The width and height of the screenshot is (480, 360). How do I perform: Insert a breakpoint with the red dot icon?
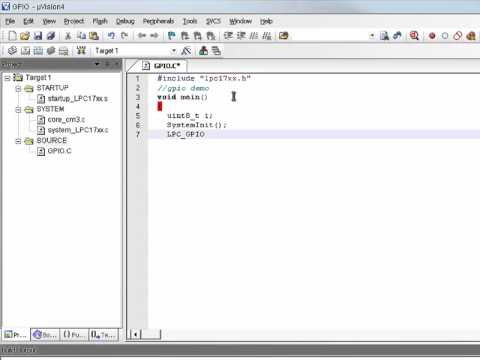432,36
